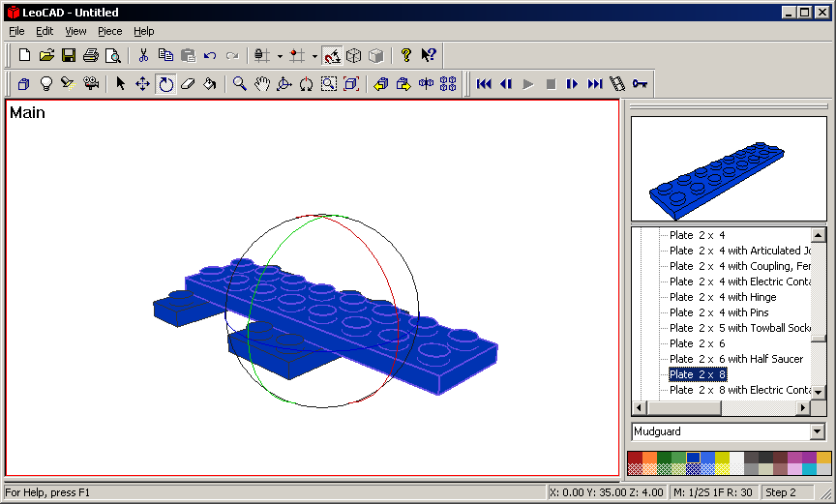
Task: Select the Rotate piece tool
Action: pos(165,84)
